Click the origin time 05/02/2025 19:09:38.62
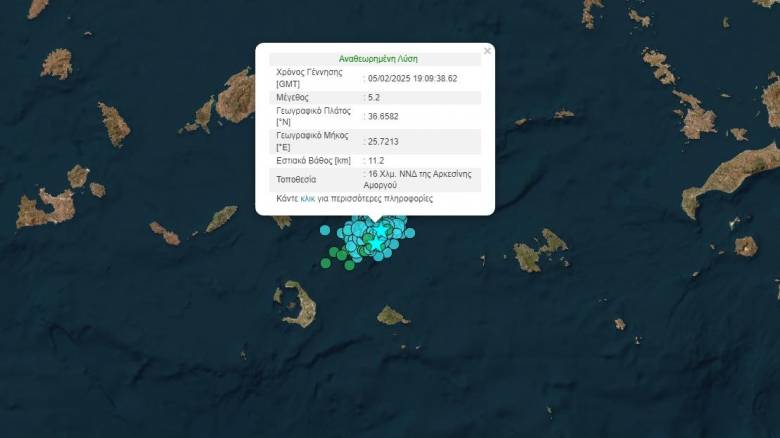Viewport: 780px width, 438px height. pyautogui.click(x=412, y=79)
